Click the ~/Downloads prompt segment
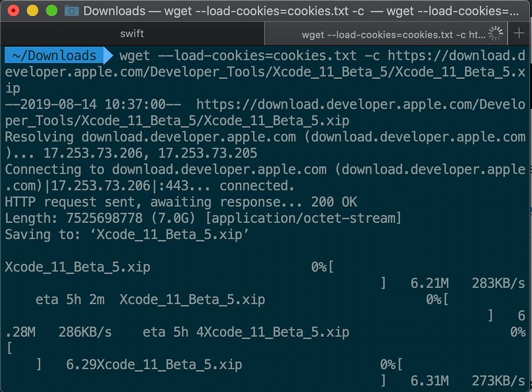The image size is (532, 392). (59, 56)
